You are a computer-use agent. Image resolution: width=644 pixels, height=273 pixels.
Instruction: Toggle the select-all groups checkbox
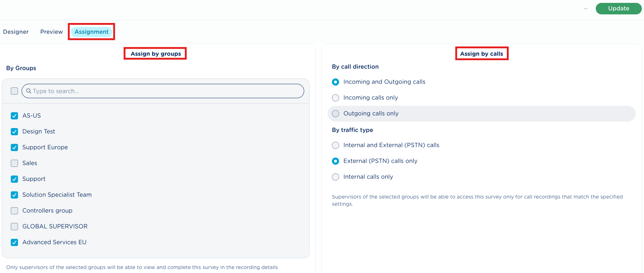[x=14, y=91]
